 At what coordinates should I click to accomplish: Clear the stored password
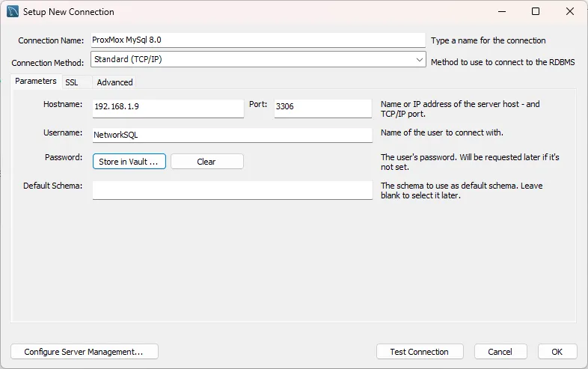tap(207, 162)
